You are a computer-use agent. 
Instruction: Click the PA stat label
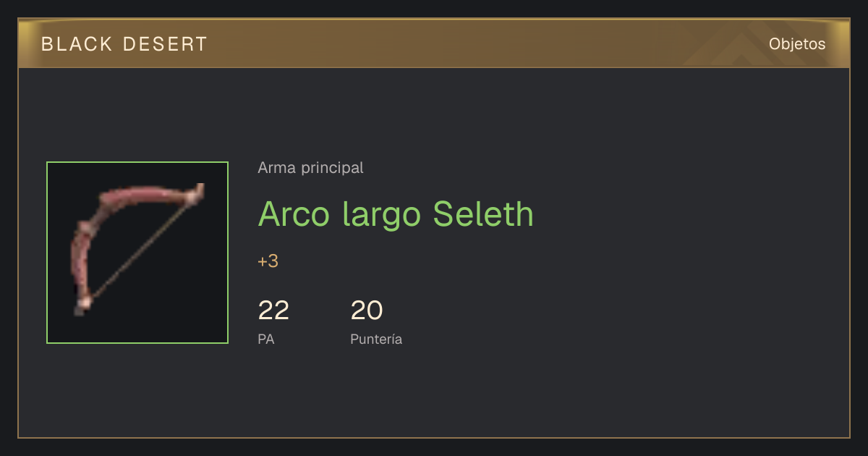click(x=266, y=339)
